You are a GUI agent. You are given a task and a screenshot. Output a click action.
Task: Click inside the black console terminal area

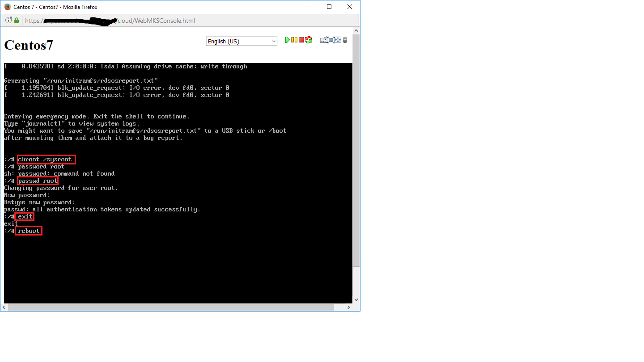(178, 183)
